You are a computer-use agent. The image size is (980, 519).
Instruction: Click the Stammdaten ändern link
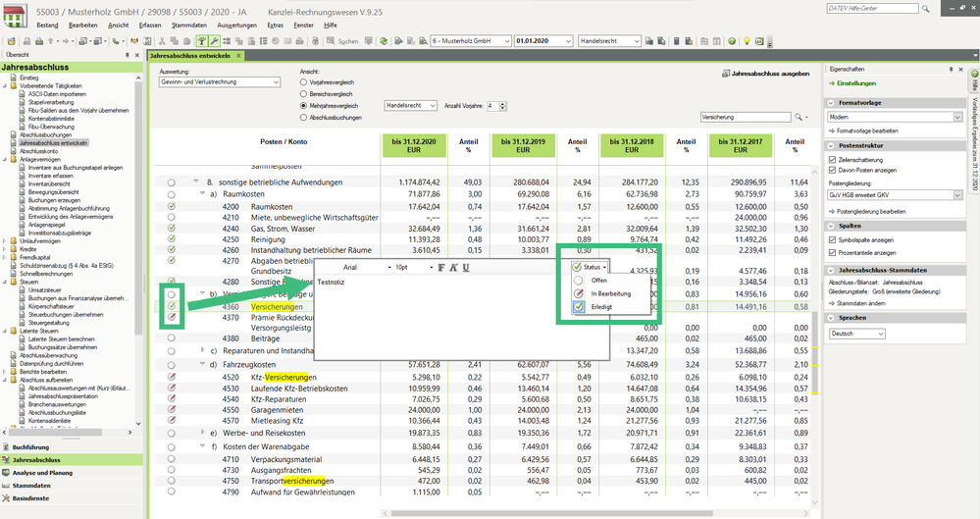(856, 303)
